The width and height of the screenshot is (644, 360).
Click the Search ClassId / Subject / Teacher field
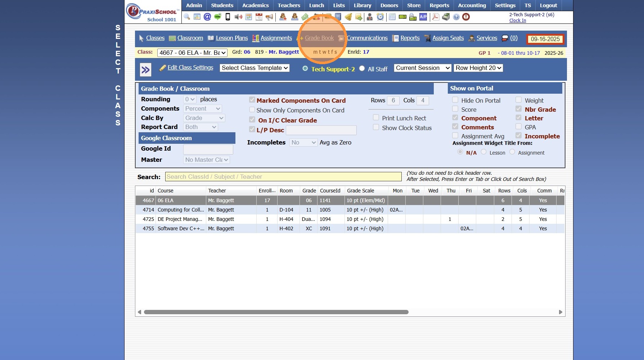(283, 177)
